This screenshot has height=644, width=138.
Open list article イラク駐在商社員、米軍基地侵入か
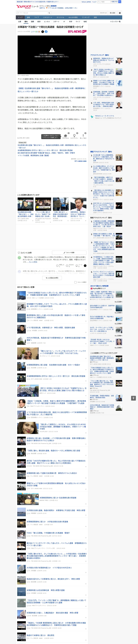point(51,327)
